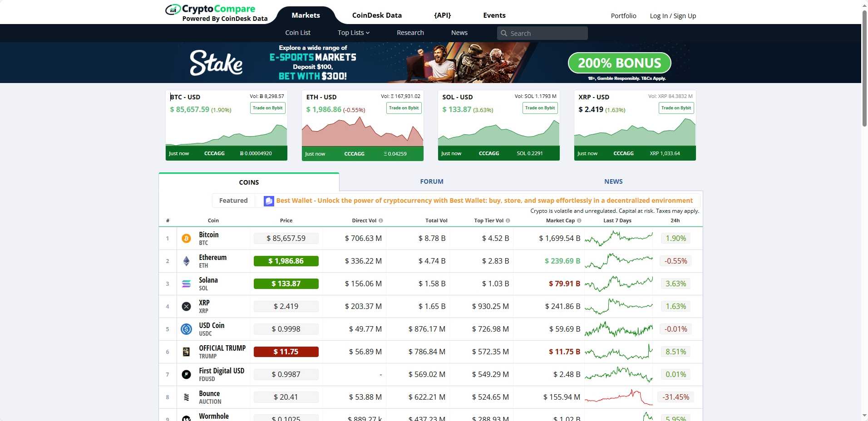Expand the Top Lists dropdown
Viewport: 868px width, 421px height.
point(353,32)
